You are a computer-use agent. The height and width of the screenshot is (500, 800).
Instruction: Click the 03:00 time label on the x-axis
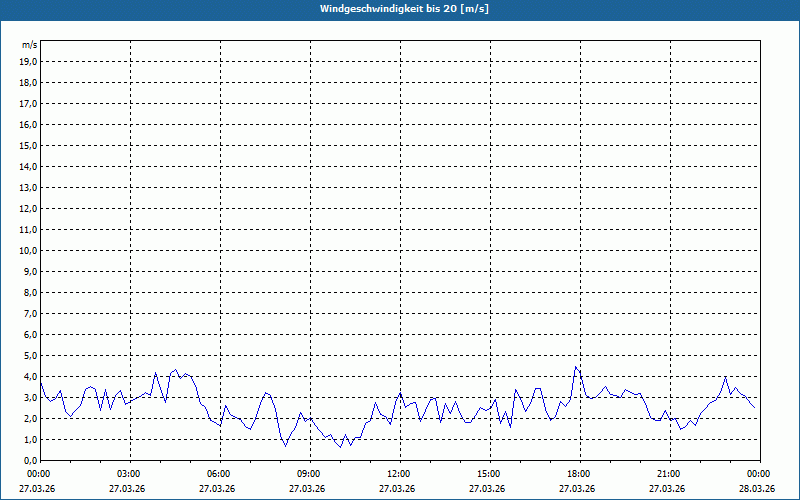point(129,474)
